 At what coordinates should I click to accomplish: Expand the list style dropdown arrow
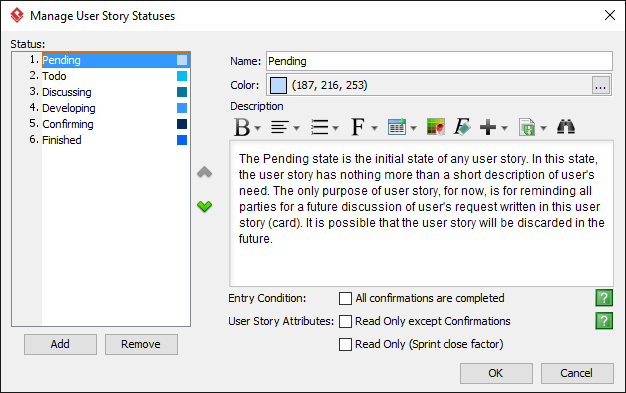335,128
